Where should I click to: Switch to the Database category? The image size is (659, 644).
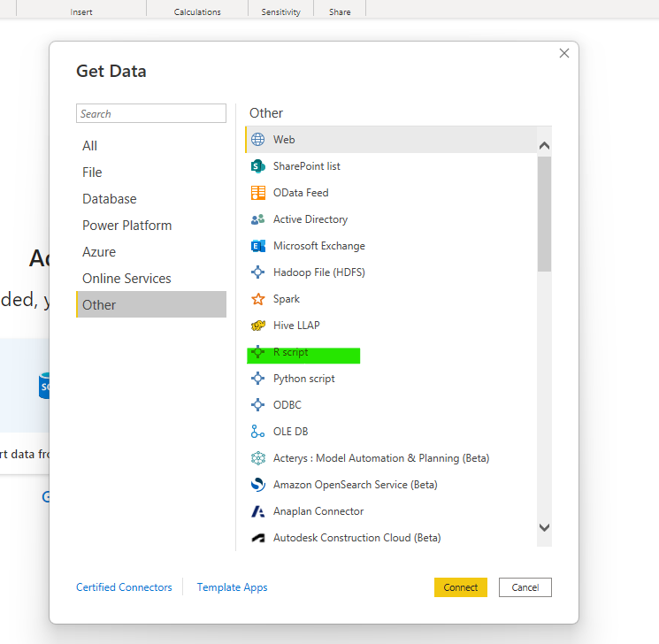[x=151, y=199]
